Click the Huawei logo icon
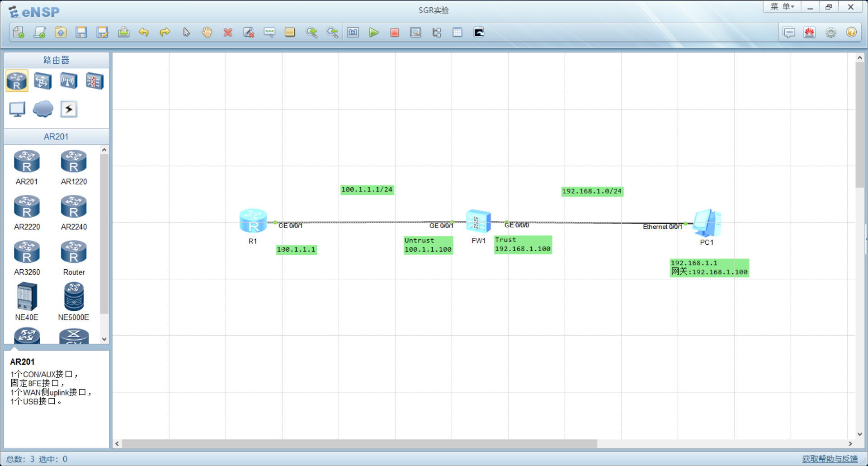868x466 pixels. [x=809, y=33]
